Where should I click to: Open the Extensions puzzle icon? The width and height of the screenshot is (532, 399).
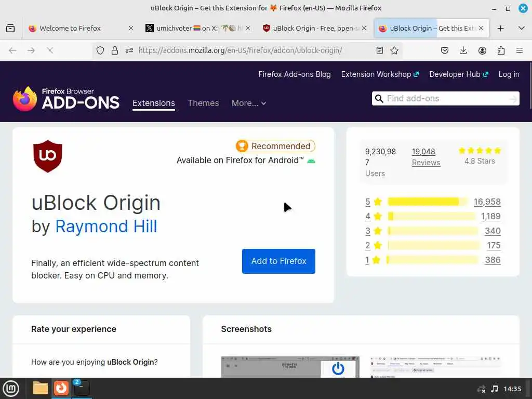[501, 50]
